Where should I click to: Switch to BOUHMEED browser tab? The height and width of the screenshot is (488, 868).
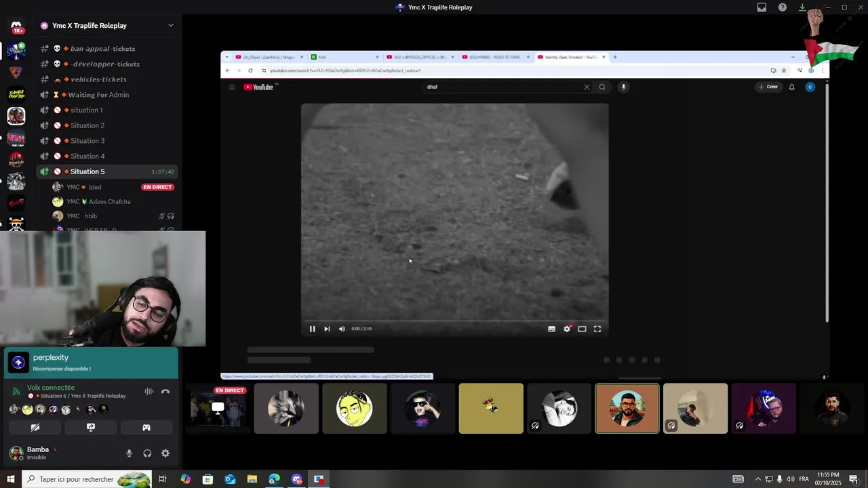click(x=496, y=57)
